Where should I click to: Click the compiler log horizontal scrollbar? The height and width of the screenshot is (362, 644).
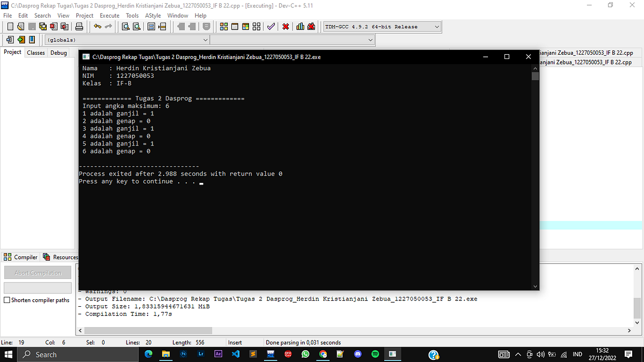pyautogui.click(x=354, y=330)
